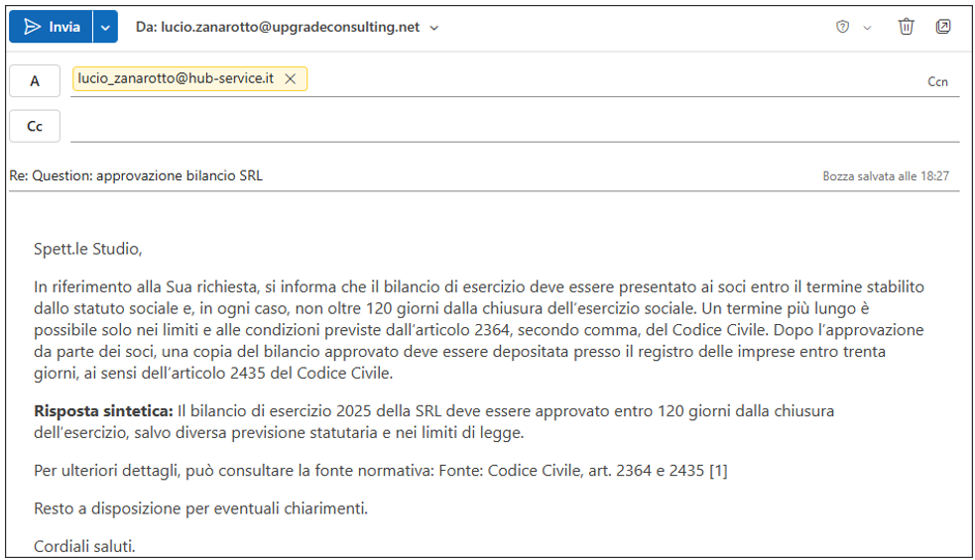Discard draft with the trash icon
The image size is (975, 560).
[x=906, y=27]
